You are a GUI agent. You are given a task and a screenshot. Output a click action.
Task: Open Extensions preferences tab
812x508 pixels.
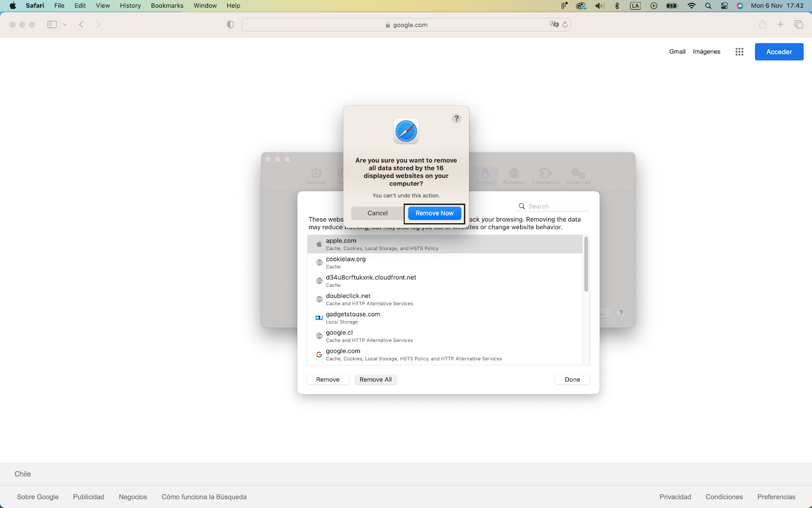coord(546,177)
